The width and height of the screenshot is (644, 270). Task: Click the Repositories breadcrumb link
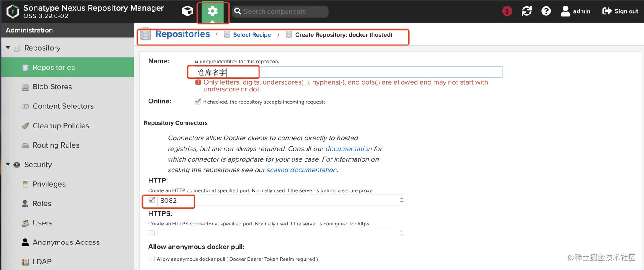[x=182, y=34]
